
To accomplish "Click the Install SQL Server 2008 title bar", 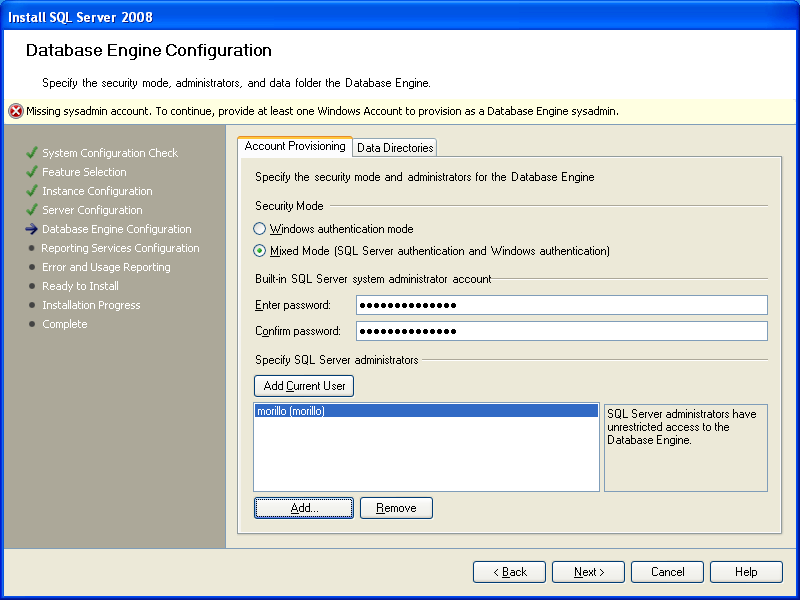I will point(400,17).
